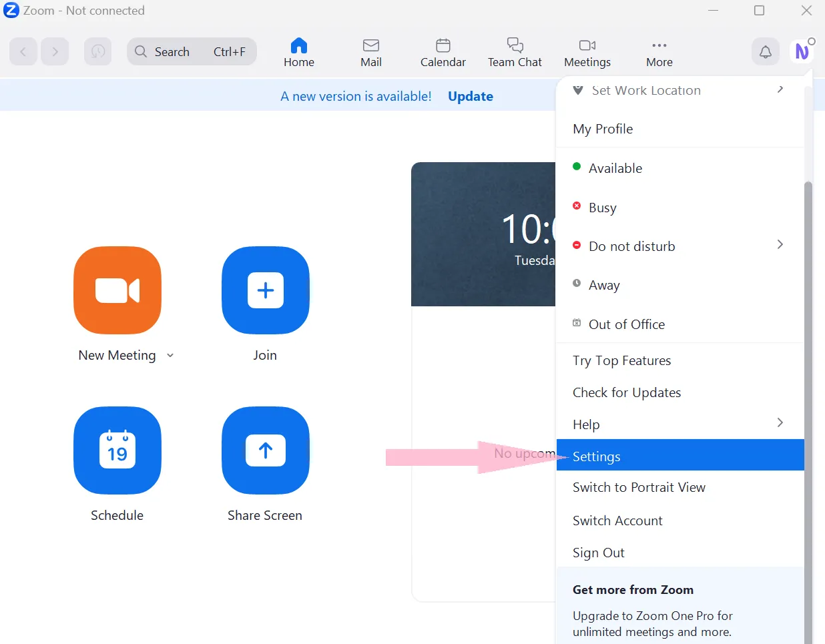The width and height of the screenshot is (825, 644).
Task: Select Check for Updates
Action: click(x=680, y=392)
